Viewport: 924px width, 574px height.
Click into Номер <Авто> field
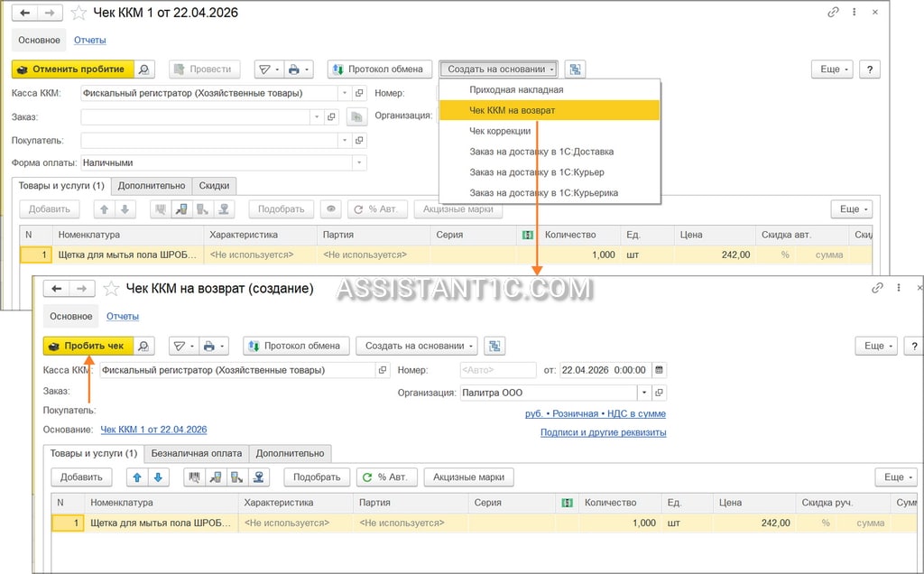click(x=498, y=370)
